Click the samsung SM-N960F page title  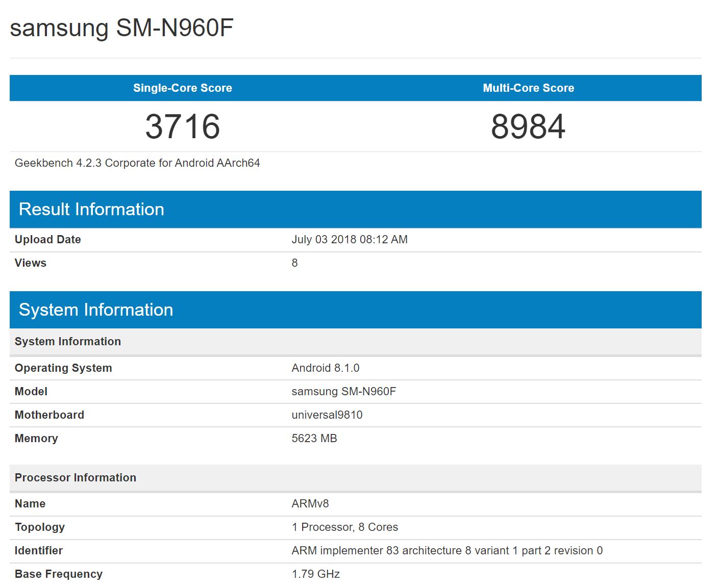[x=121, y=28]
